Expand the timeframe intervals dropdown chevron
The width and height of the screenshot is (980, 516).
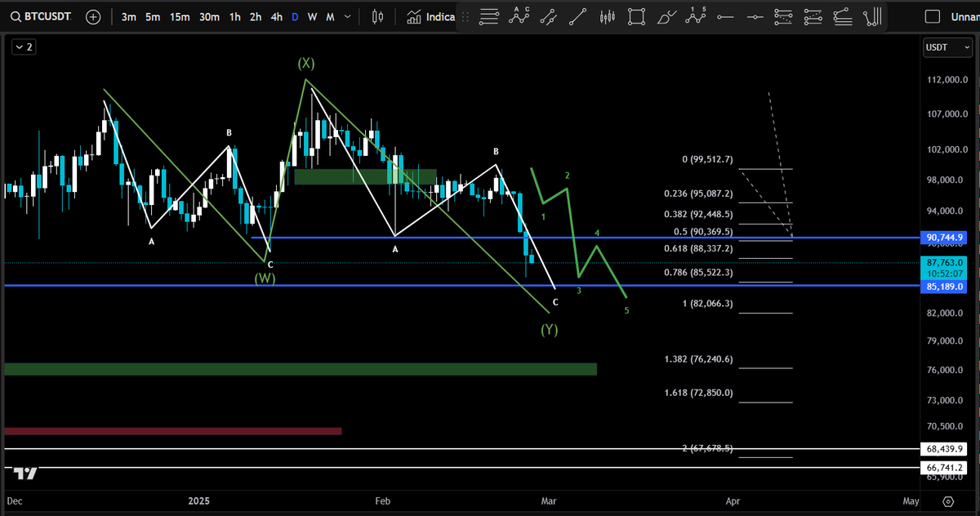click(346, 16)
